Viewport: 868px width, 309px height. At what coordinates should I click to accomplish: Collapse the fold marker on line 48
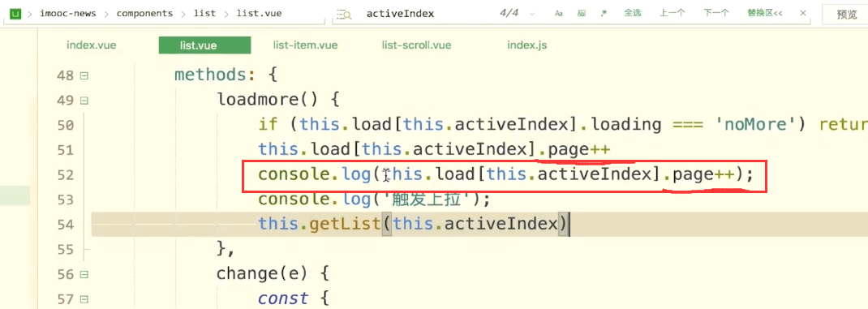pos(84,75)
